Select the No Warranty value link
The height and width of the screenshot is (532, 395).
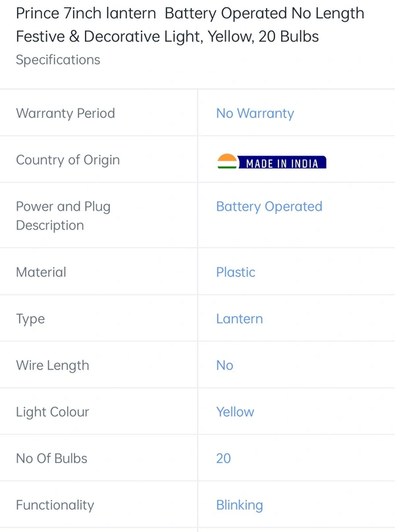pyautogui.click(x=255, y=114)
